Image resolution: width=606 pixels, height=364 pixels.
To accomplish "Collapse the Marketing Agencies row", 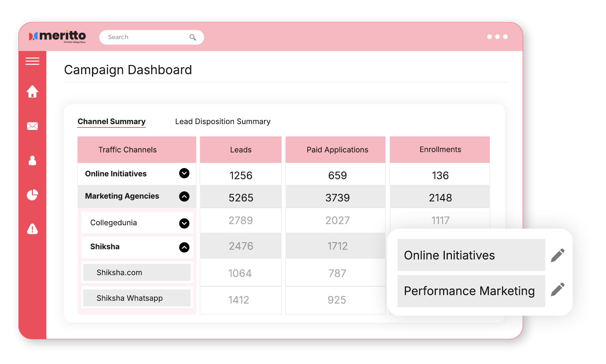I will [184, 196].
